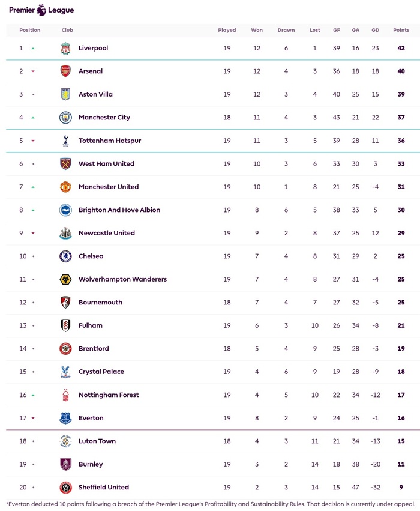Click the Tottenham Hotspur crest
420x511 pixels.
pyautogui.click(x=65, y=141)
